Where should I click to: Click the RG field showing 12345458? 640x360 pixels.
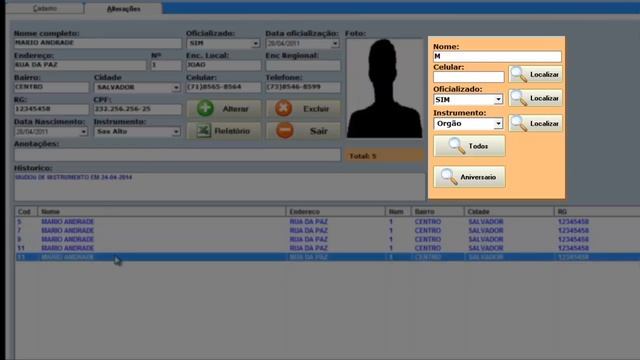tap(51, 109)
